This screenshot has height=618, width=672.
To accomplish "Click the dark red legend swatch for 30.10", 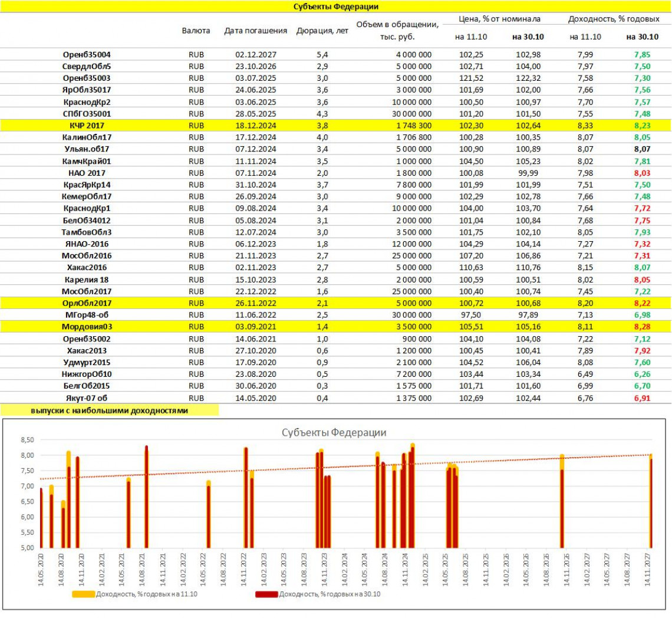I will pyautogui.click(x=266, y=594).
